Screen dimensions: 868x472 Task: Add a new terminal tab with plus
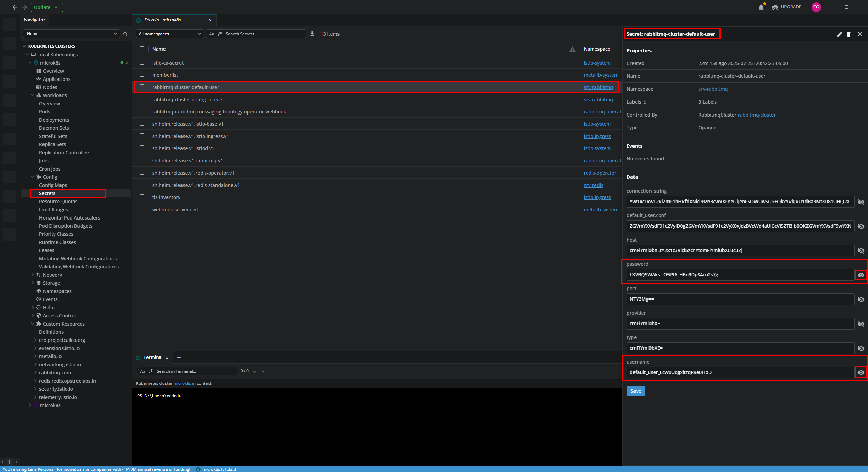tap(179, 357)
